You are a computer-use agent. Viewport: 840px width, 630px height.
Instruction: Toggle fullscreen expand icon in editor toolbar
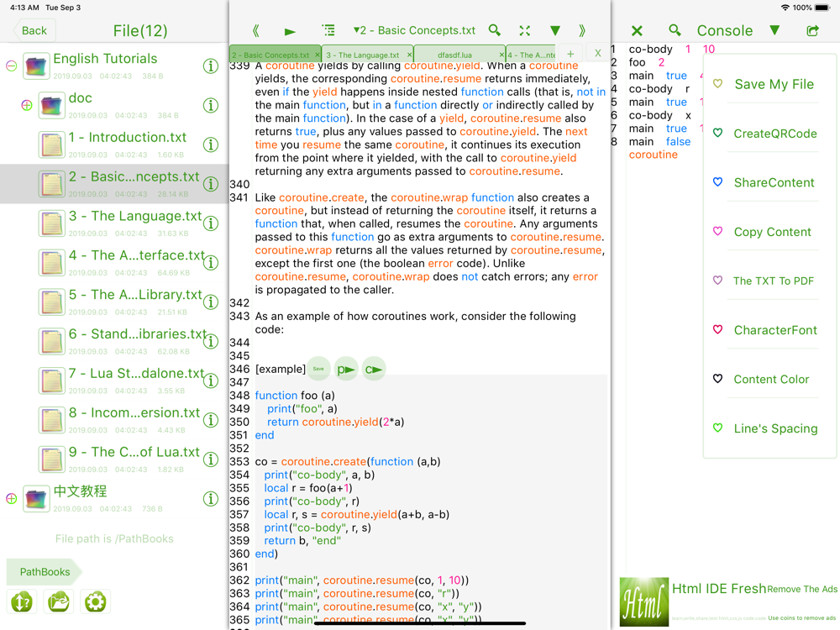coord(525,30)
